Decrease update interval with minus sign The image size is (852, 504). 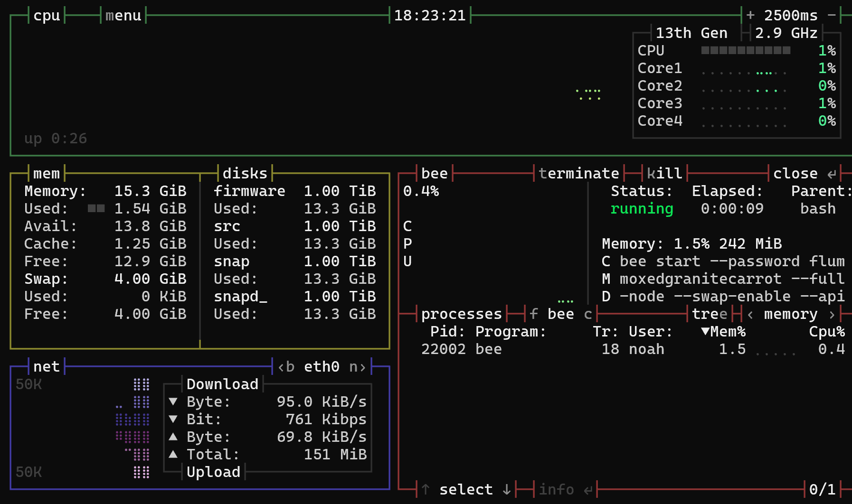[x=832, y=15]
